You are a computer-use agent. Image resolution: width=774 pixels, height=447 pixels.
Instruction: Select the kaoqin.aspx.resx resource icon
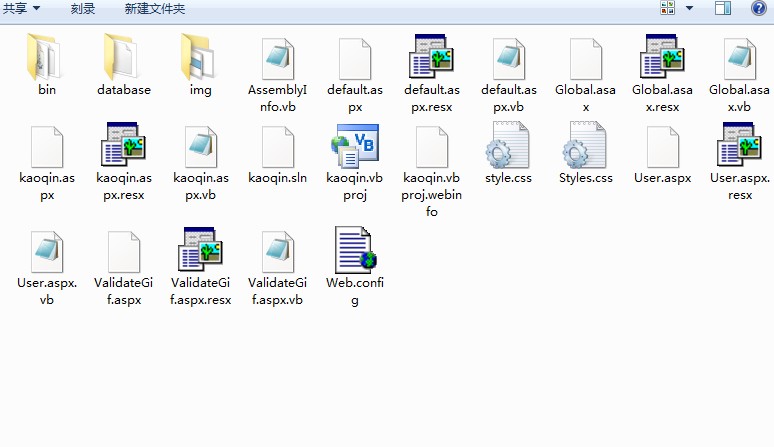point(123,144)
